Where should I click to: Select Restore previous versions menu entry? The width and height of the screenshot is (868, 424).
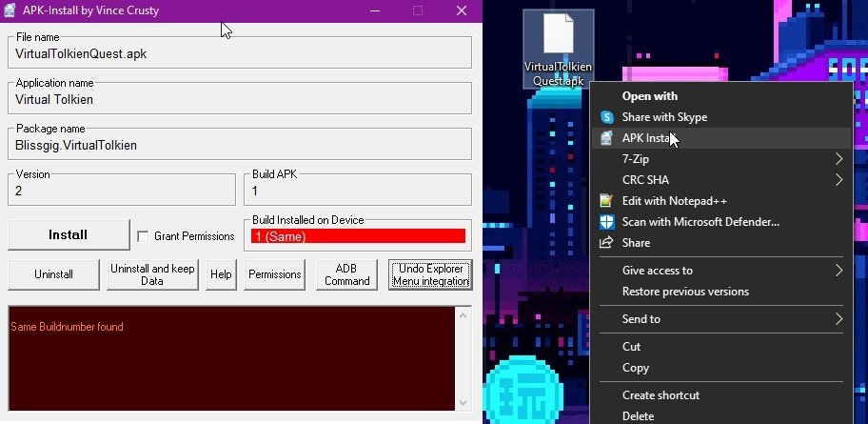point(685,292)
